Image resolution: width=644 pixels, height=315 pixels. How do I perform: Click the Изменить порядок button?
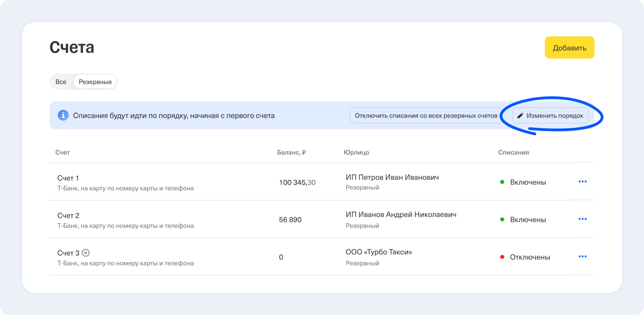pyautogui.click(x=550, y=116)
